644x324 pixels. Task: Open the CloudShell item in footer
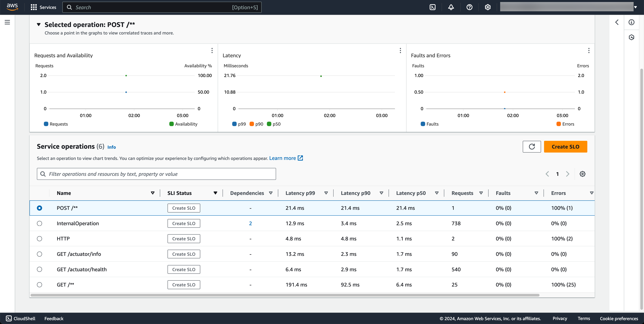(21, 318)
